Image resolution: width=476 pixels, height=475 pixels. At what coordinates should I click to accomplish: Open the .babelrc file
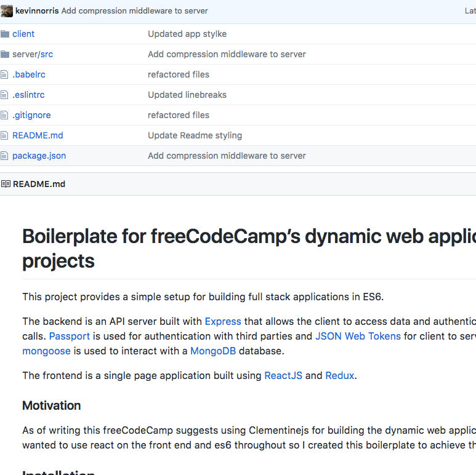click(29, 74)
